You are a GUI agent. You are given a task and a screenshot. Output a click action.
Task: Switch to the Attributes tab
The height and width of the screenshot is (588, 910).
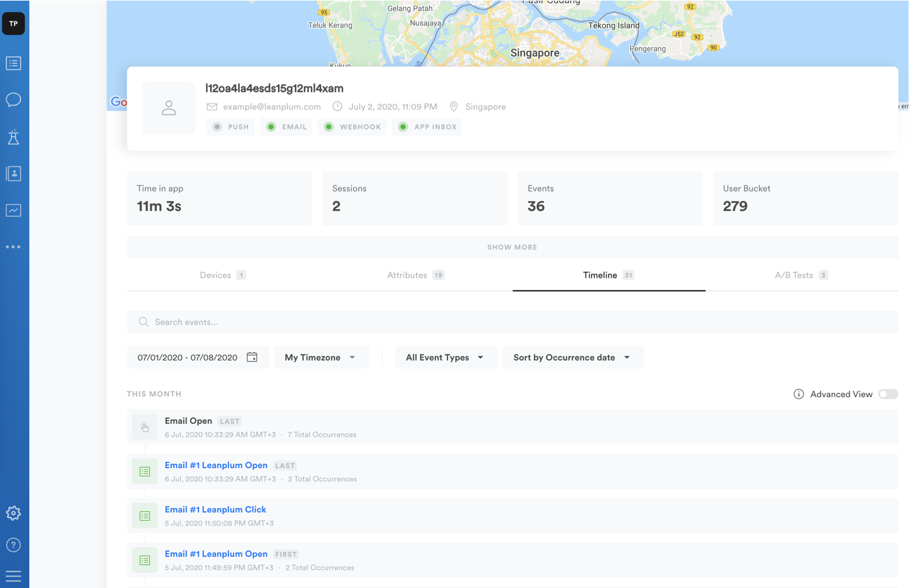[416, 275]
